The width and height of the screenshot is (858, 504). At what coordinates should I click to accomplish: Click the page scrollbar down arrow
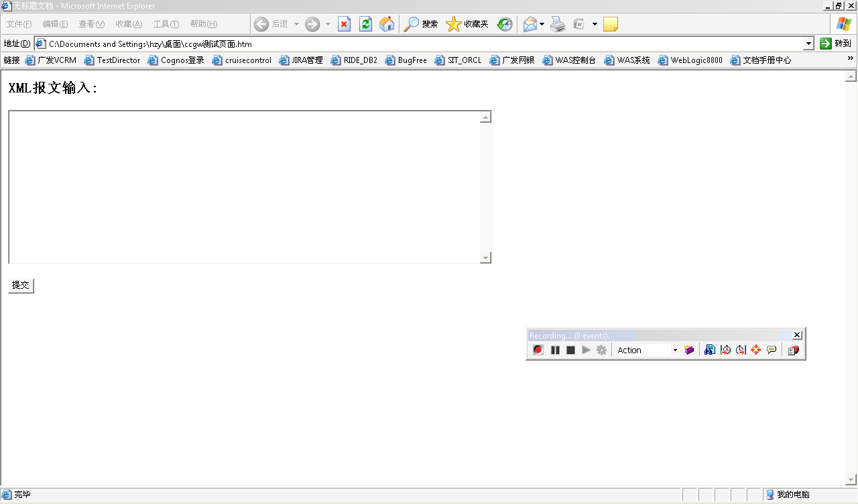(851, 480)
